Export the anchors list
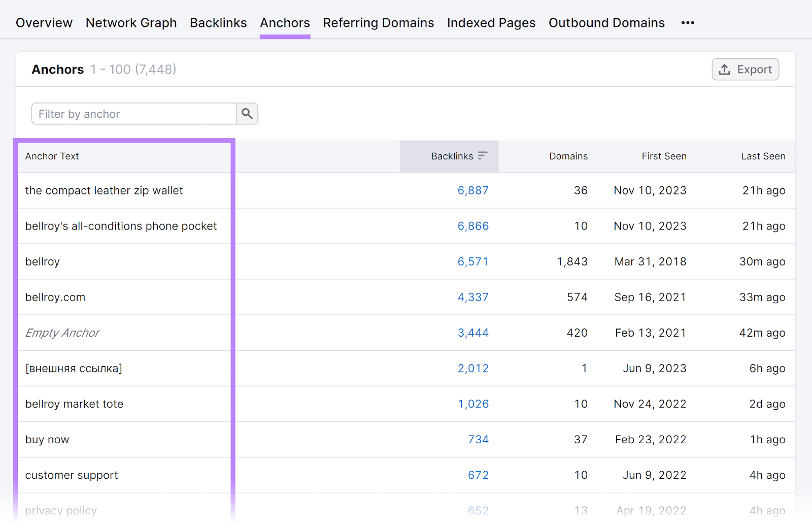812x525 pixels. 745,70
